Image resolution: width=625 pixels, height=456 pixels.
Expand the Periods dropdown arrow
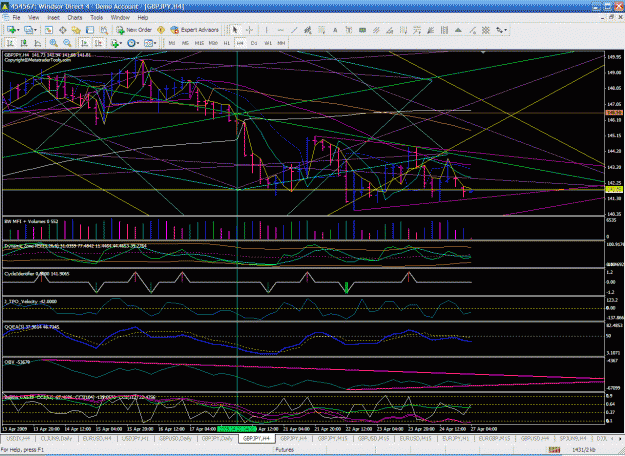(138, 43)
